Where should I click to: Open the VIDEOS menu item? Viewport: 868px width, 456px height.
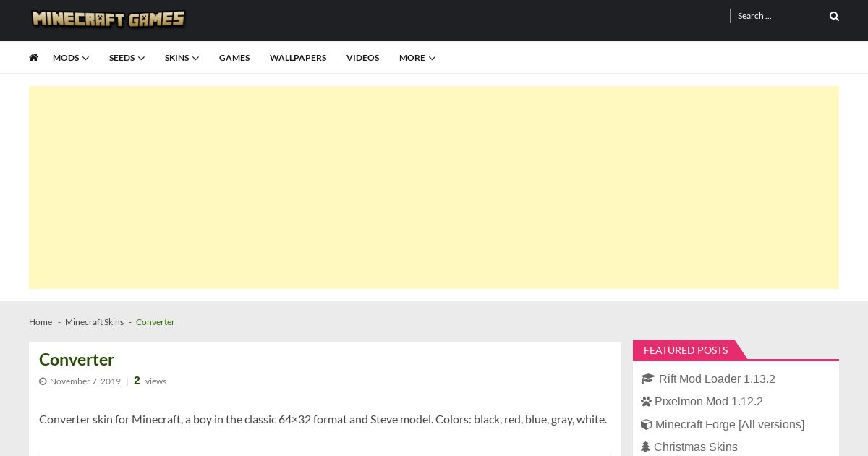[x=362, y=58]
